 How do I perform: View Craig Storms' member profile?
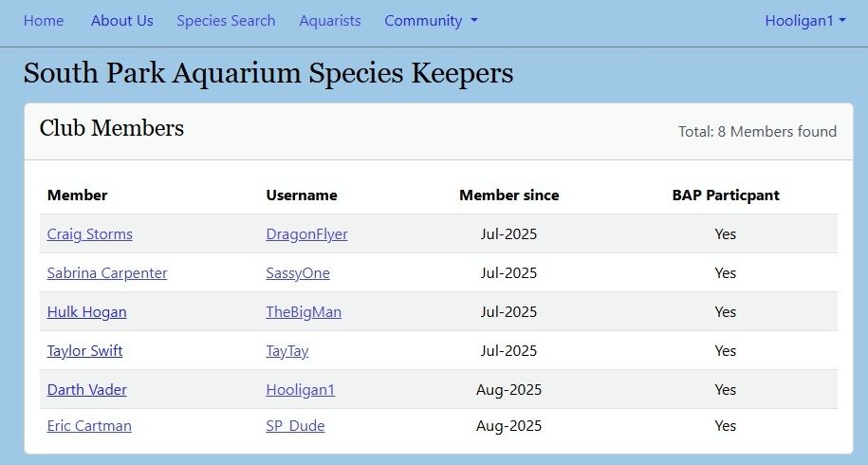(90, 234)
